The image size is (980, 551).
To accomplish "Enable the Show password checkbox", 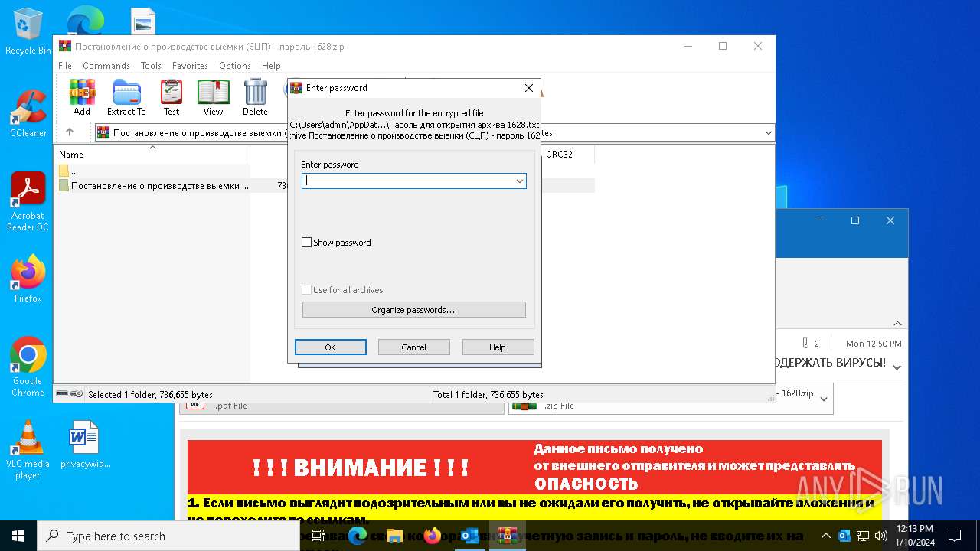I will tap(307, 243).
